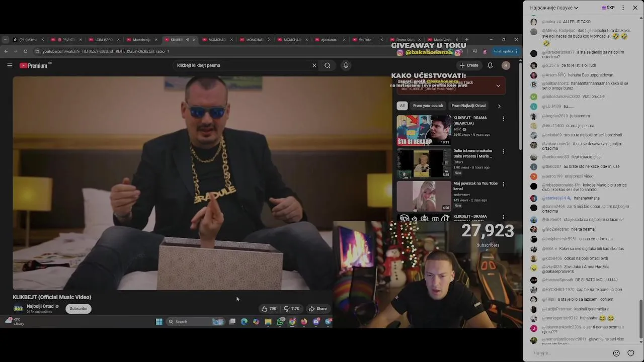
Task: Open options for Moj povratak video
Action: tap(503, 184)
